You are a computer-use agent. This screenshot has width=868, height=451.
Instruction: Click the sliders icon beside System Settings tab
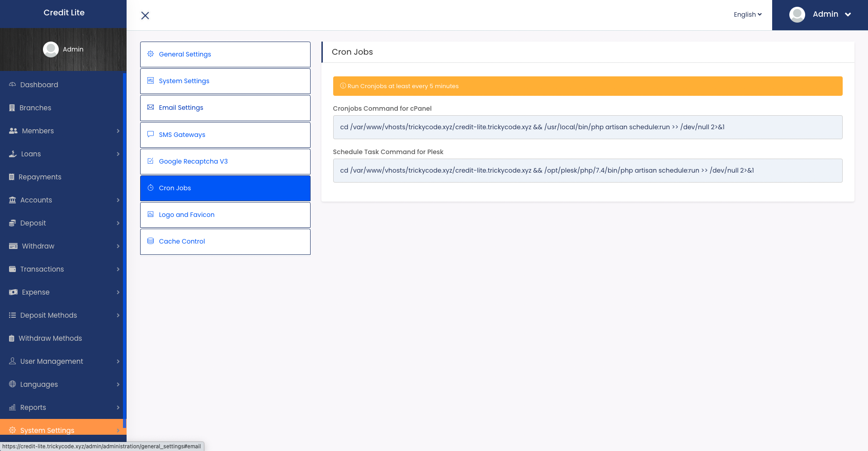[x=151, y=80]
